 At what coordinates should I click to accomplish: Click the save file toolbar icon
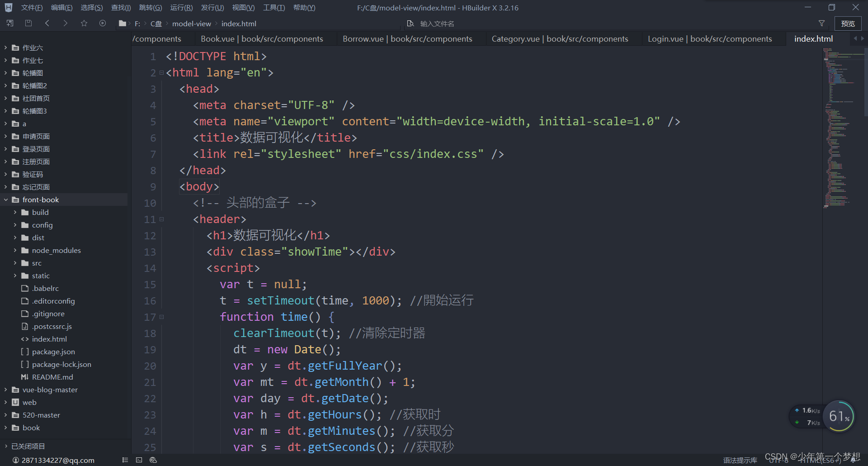[x=28, y=23]
